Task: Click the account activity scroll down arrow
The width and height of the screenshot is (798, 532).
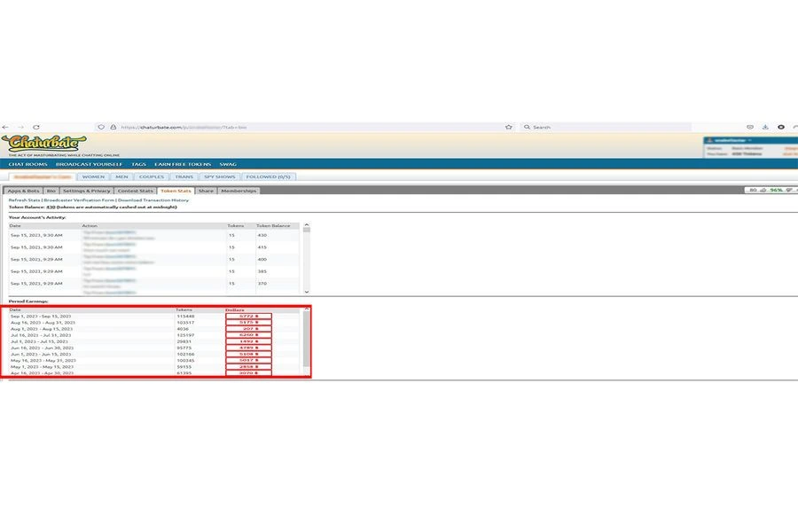Action: pyautogui.click(x=307, y=291)
